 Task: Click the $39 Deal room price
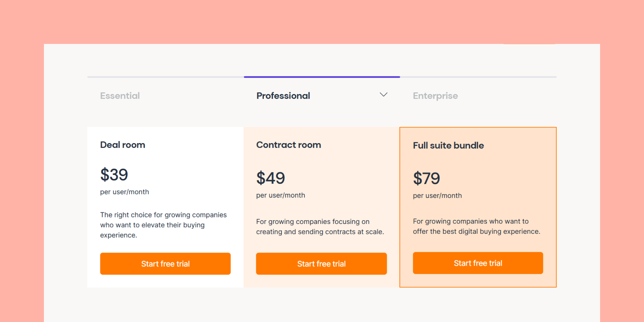click(x=114, y=175)
